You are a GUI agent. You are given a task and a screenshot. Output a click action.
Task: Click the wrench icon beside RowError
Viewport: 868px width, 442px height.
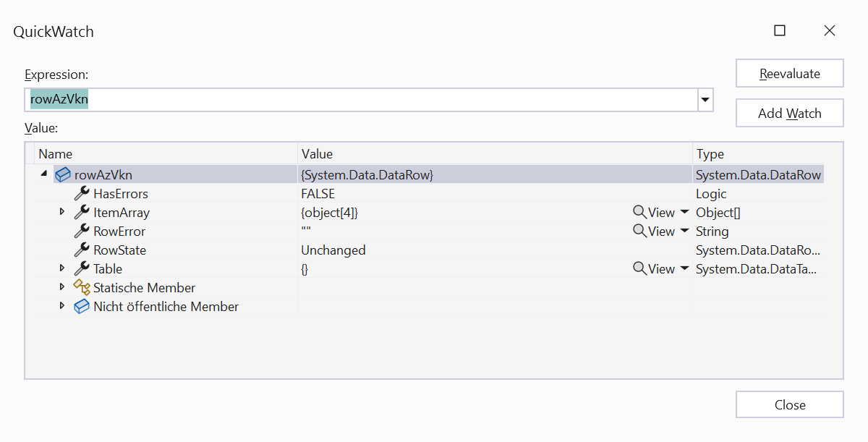(x=82, y=231)
